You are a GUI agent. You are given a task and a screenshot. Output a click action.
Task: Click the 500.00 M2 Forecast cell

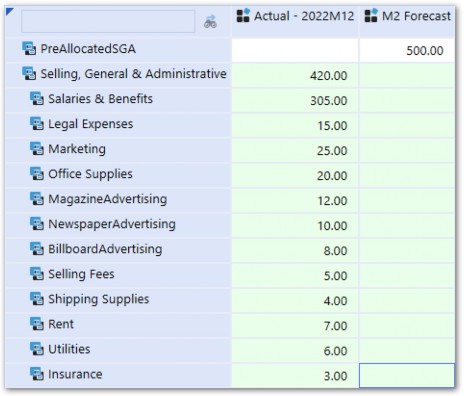coord(407,50)
